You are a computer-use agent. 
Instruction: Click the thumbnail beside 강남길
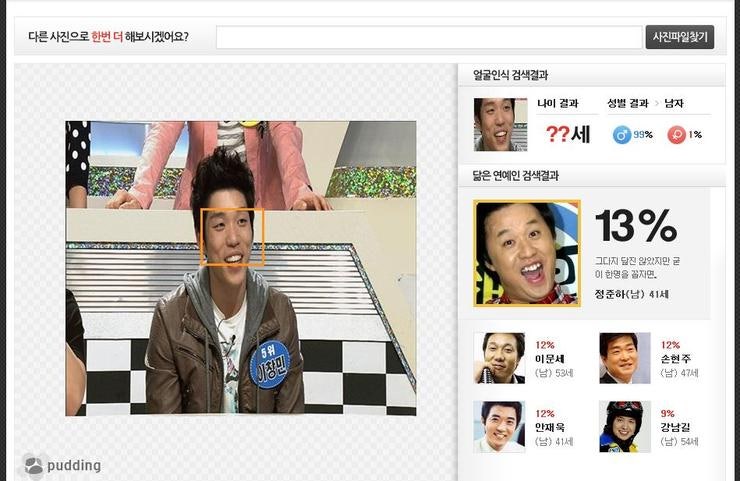point(625,427)
